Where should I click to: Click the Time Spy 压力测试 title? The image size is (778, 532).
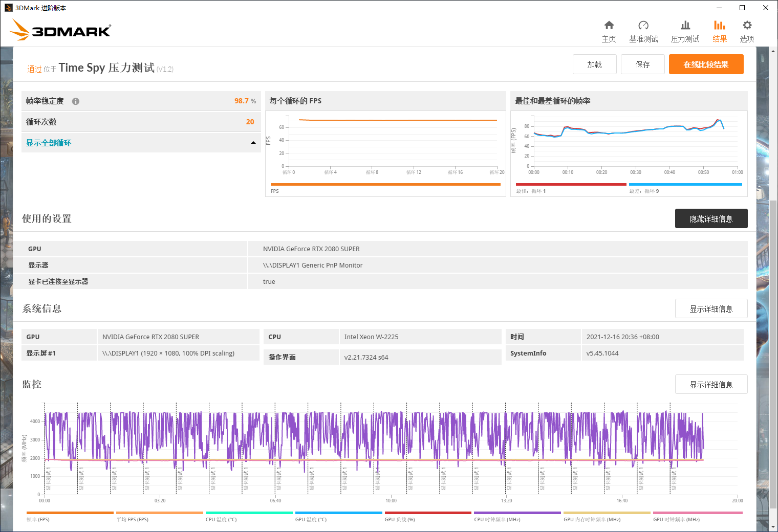[x=106, y=68]
